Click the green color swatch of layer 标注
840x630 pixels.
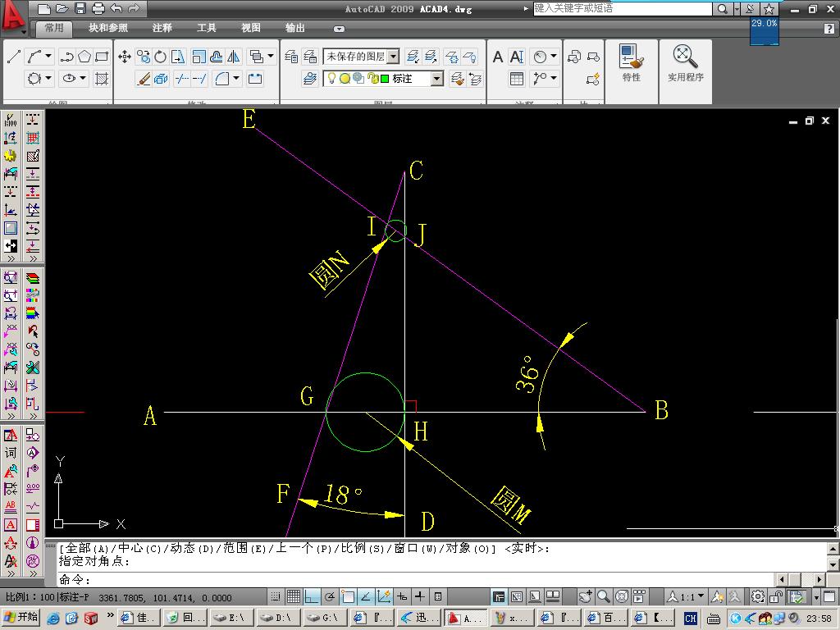tap(385, 79)
